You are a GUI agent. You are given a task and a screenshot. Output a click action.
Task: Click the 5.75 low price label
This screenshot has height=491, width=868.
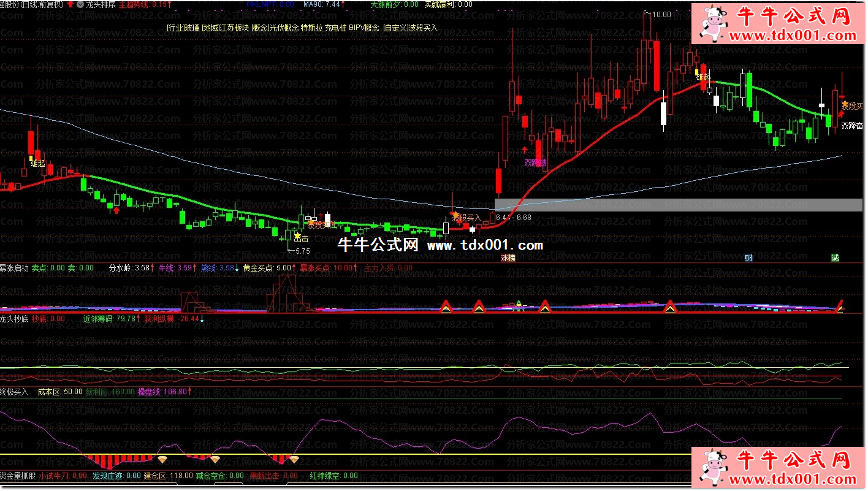(x=303, y=251)
